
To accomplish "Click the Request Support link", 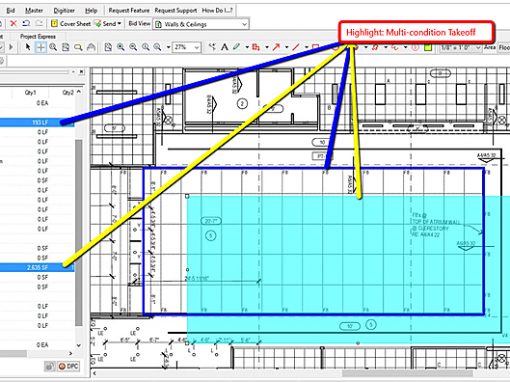I will pyautogui.click(x=175, y=10).
